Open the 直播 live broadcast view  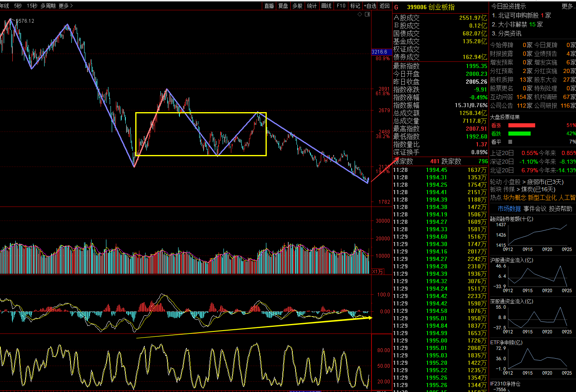coord(269,6)
